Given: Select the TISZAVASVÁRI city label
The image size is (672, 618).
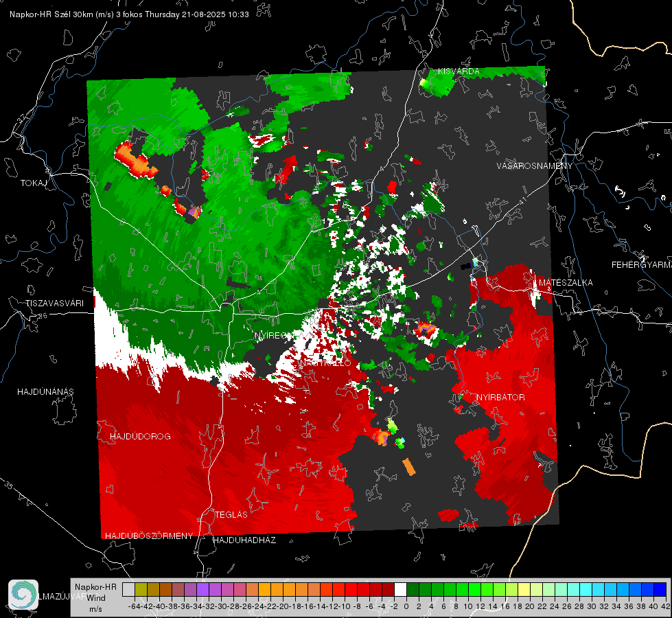Looking at the screenshot, I should click(x=54, y=304).
